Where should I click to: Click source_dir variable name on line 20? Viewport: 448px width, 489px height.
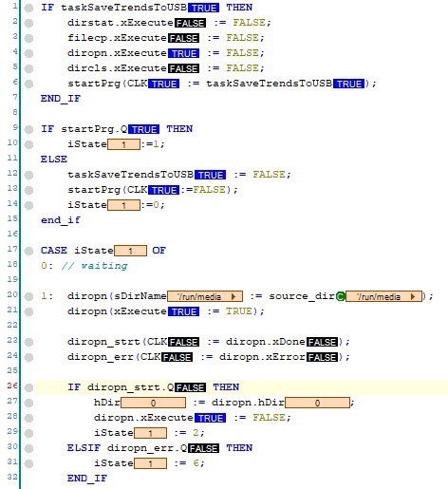tap(302, 296)
